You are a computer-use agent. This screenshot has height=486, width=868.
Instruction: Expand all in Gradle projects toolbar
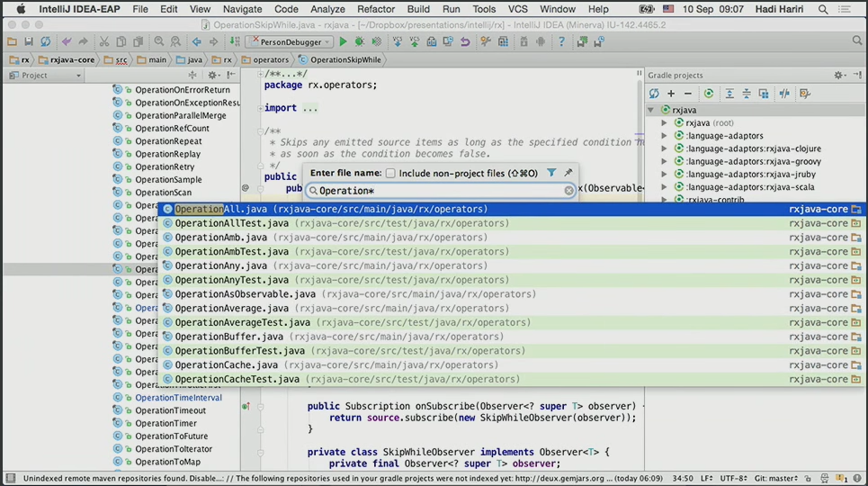[x=729, y=94]
